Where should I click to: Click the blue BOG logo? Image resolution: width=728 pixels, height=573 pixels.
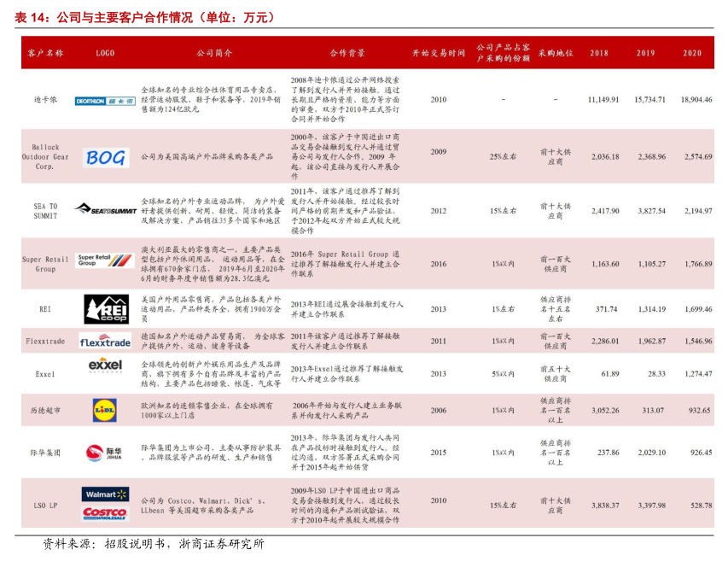pyautogui.click(x=105, y=157)
